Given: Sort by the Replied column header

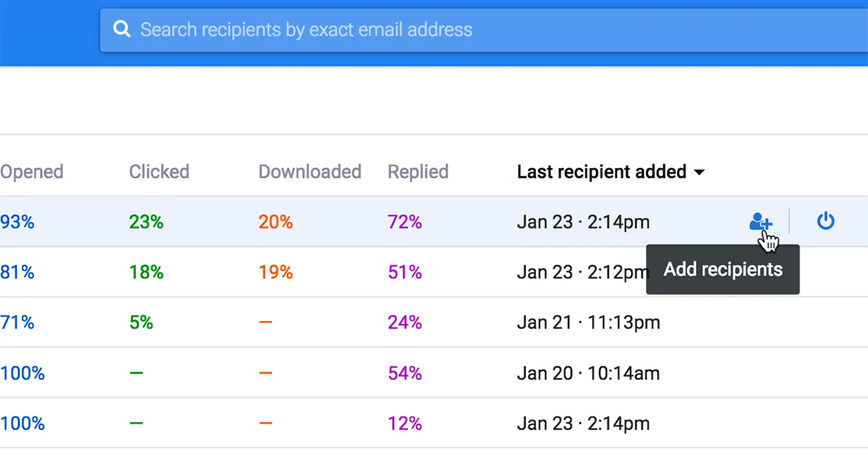Looking at the screenshot, I should 418,172.
